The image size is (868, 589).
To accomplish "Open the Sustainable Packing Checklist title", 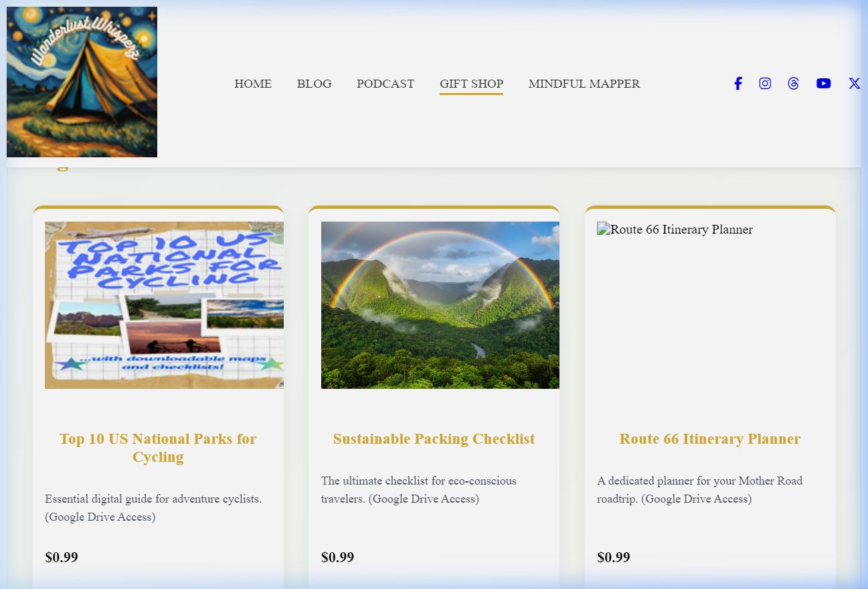I will point(434,439).
